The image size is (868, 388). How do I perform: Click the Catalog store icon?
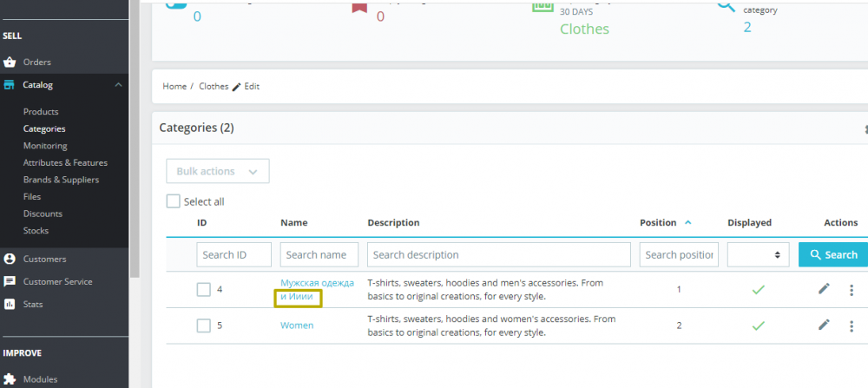pos(9,85)
